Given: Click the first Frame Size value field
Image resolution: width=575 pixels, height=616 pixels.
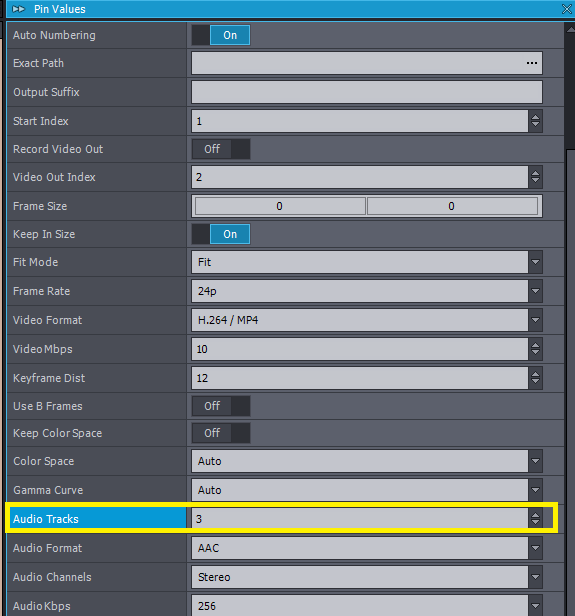Looking at the screenshot, I should (280, 206).
